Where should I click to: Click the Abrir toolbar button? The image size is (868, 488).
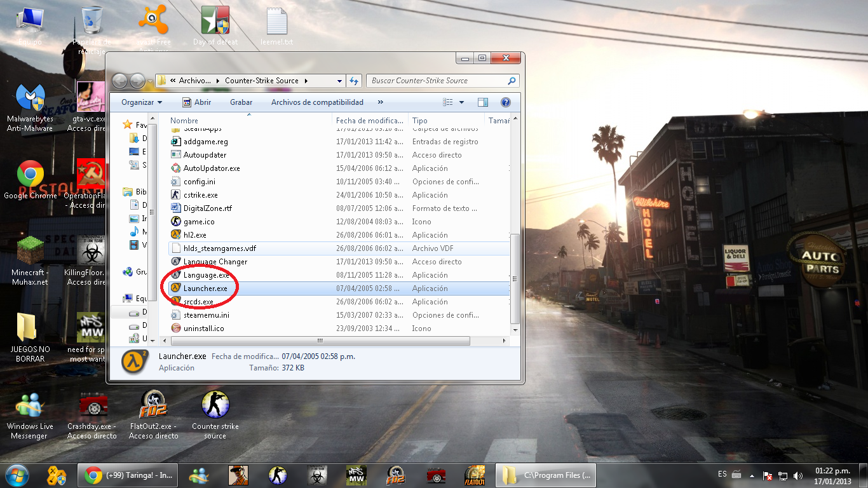[196, 102]
